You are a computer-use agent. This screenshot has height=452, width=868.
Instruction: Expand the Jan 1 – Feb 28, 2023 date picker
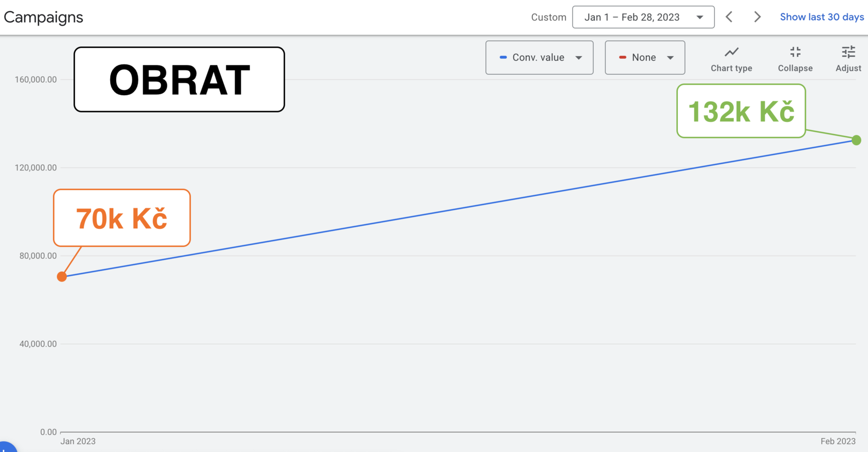coord(643,17)
